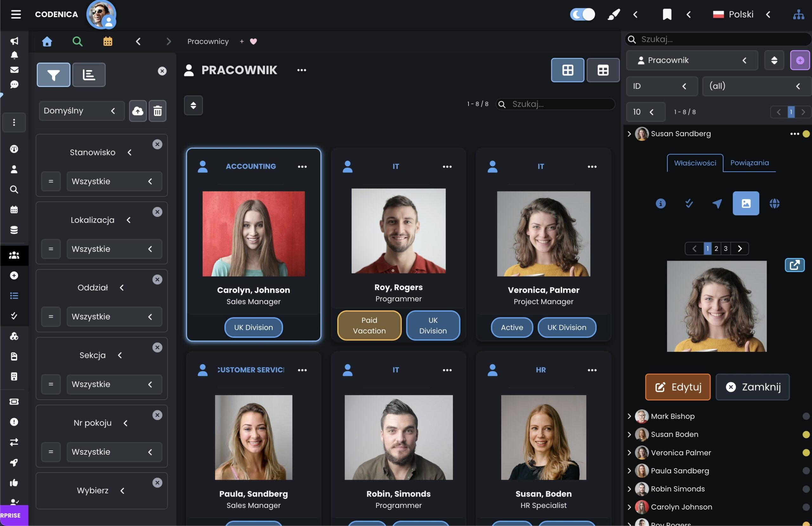Expand the Mark Bishop tree row
This screenshot has width=812, height=526.
tap(629, 416)
